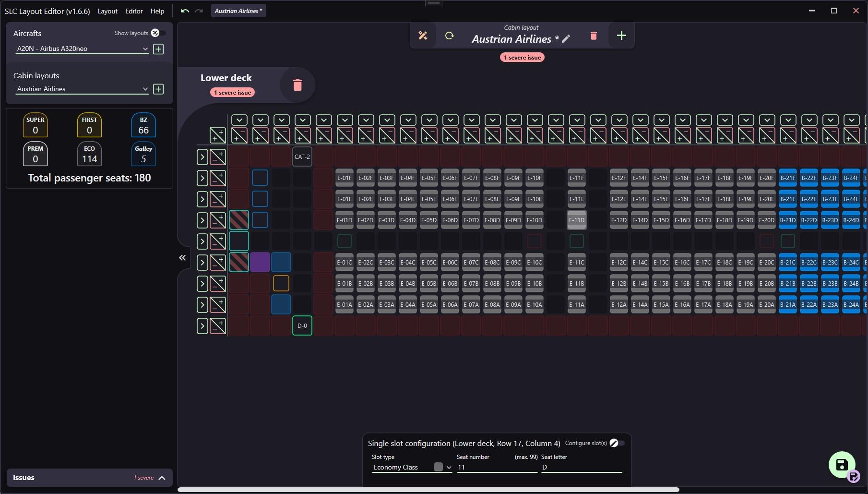Click the Seat number input containing 11

497,467
